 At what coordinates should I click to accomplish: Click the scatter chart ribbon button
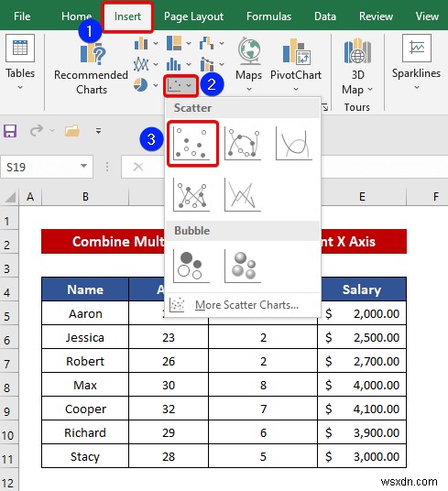180,85
